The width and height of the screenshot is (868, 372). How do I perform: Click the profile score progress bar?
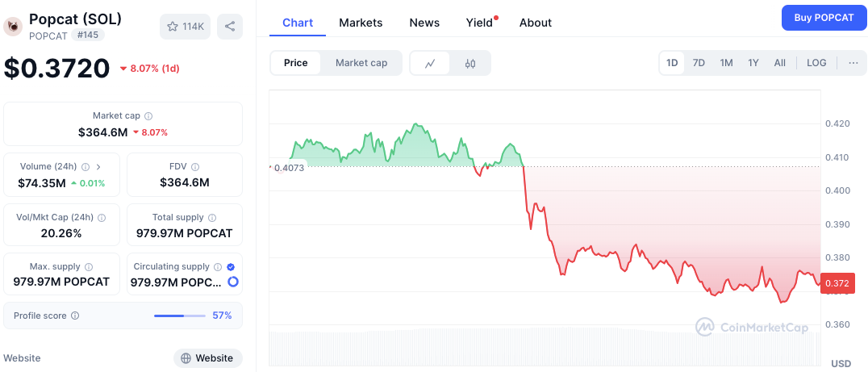[179, 316]
